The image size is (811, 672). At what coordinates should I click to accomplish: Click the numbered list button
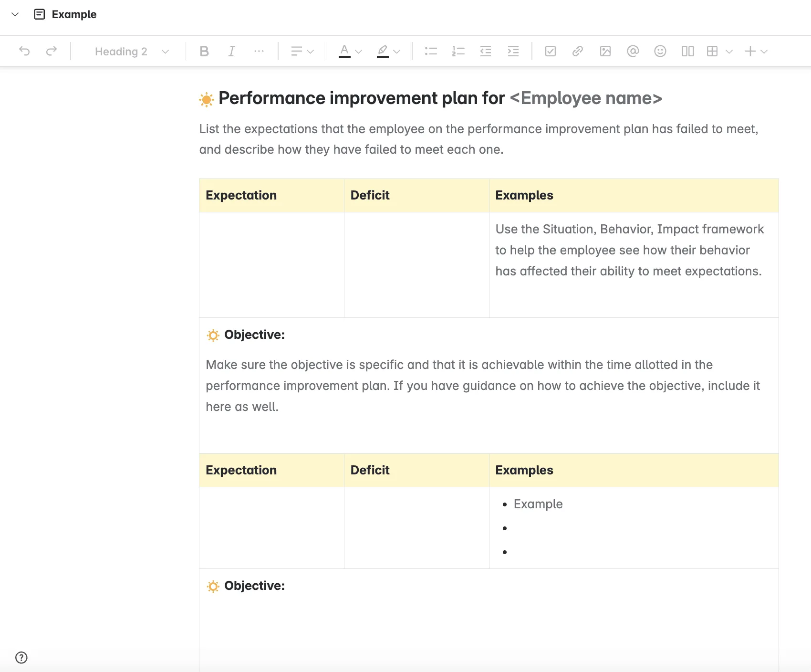458,51
